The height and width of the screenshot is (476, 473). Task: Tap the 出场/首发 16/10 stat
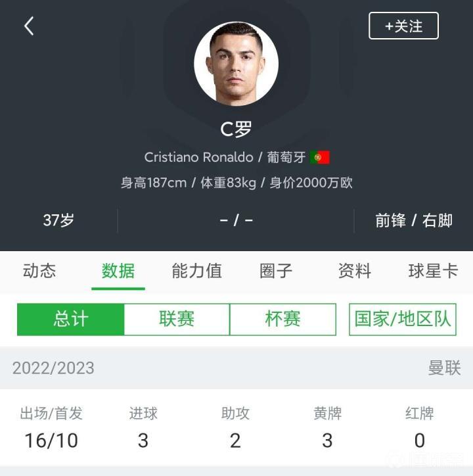(x=51, y=428)
